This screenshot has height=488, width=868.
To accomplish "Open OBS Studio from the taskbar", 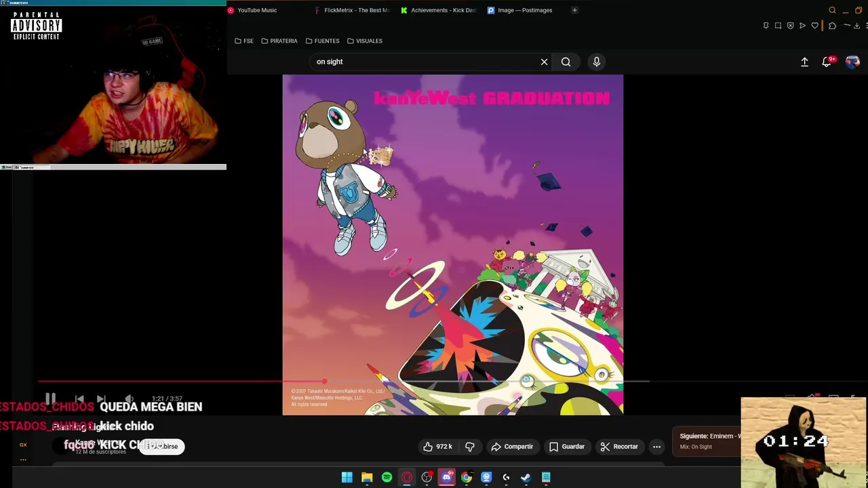I will (427, 477).
